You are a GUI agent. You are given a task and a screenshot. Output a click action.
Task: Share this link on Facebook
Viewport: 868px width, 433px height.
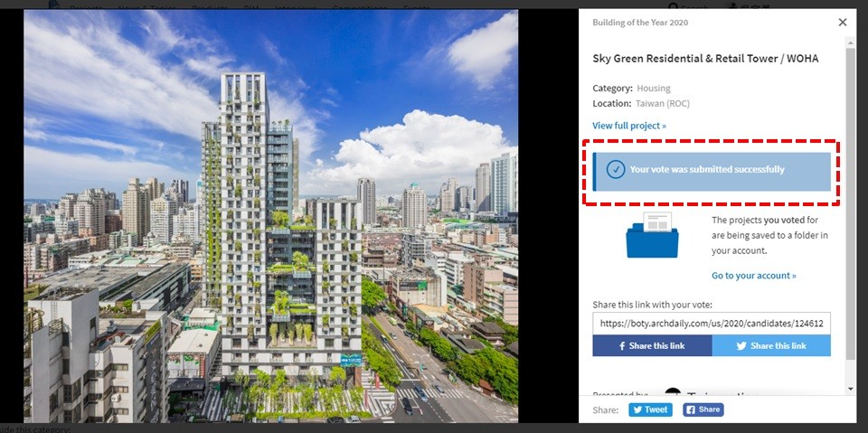(x=652, y=345)
